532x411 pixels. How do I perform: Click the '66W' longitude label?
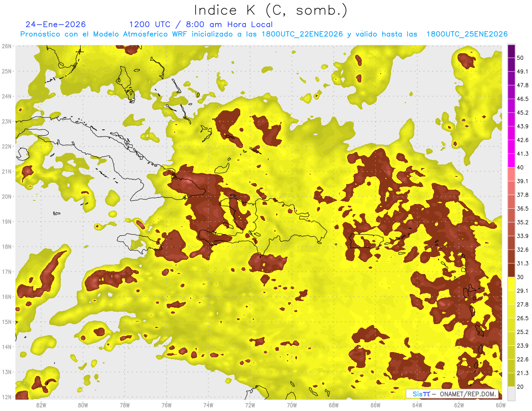(375, 405)
